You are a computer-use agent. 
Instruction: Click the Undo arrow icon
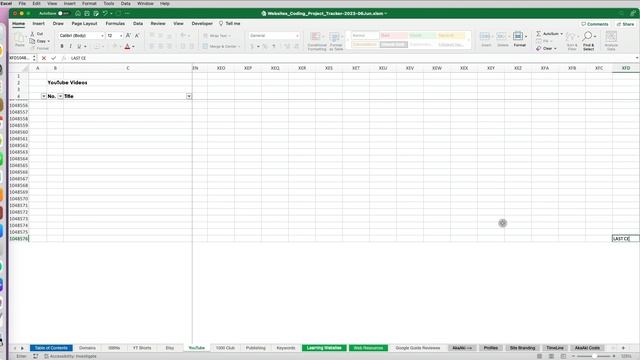(104, 13)
